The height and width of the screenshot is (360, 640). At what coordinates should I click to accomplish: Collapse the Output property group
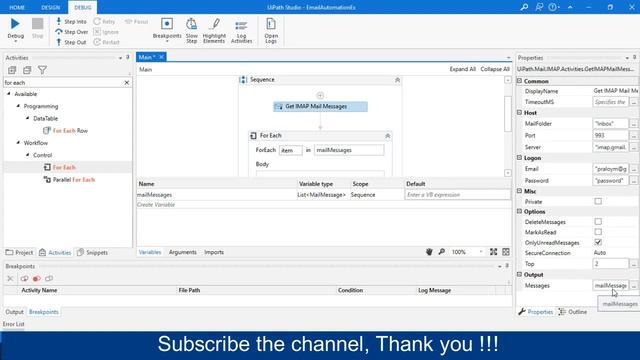[520, 275]
